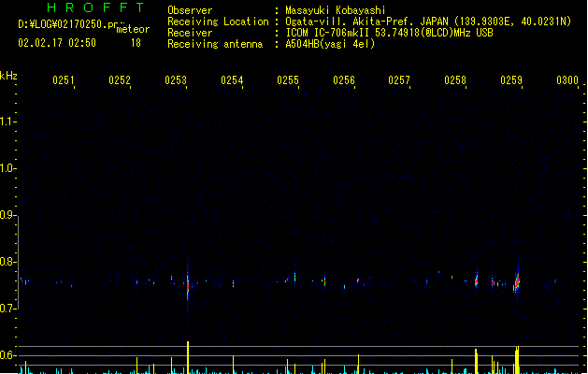588x374 pixels.
Task: Click the 1.0 kHz frequency label
Action: coord(7,168)
